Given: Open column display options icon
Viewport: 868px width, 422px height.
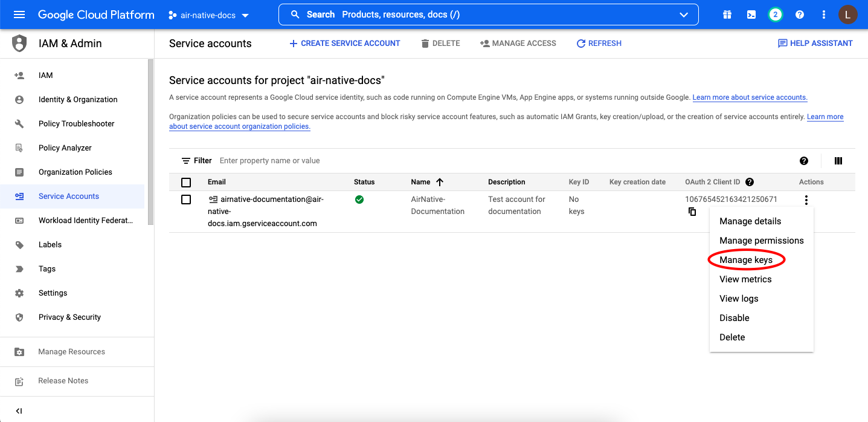Looking at the screenshot, I should [838, 161].
